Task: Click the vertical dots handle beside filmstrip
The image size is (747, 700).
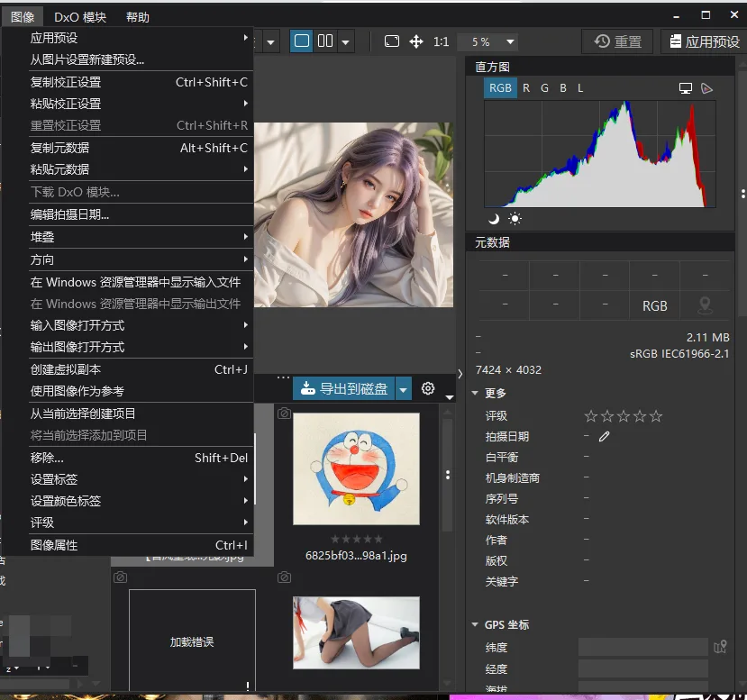Action: 447,475
